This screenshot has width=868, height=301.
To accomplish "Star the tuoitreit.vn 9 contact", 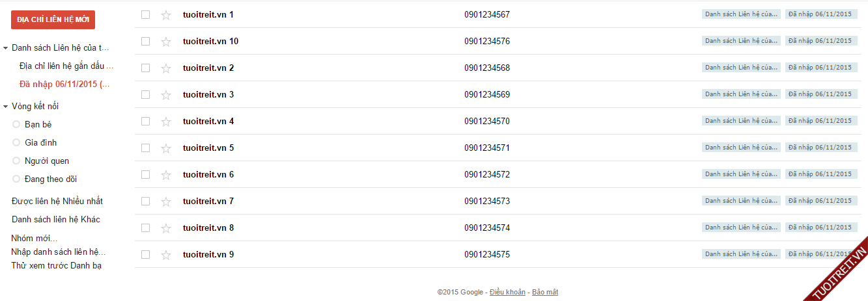I will pos(166,255).
